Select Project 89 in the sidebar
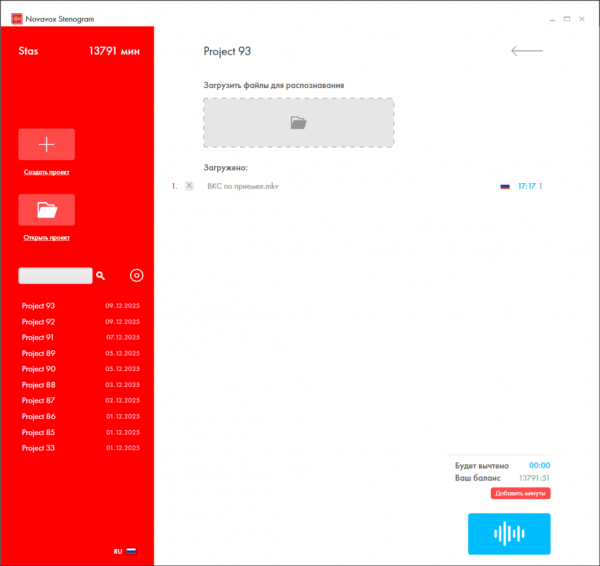 (39, 353)
